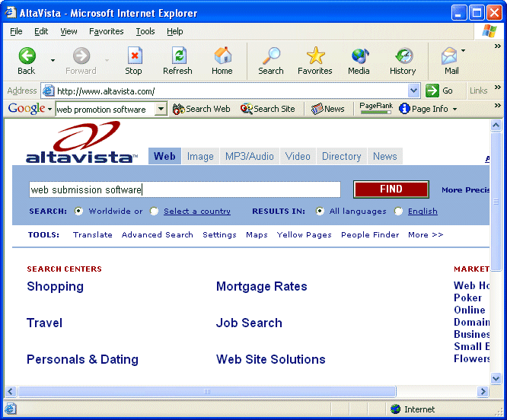
Task: Open the Shopping search center
Action: coord(56,287)
